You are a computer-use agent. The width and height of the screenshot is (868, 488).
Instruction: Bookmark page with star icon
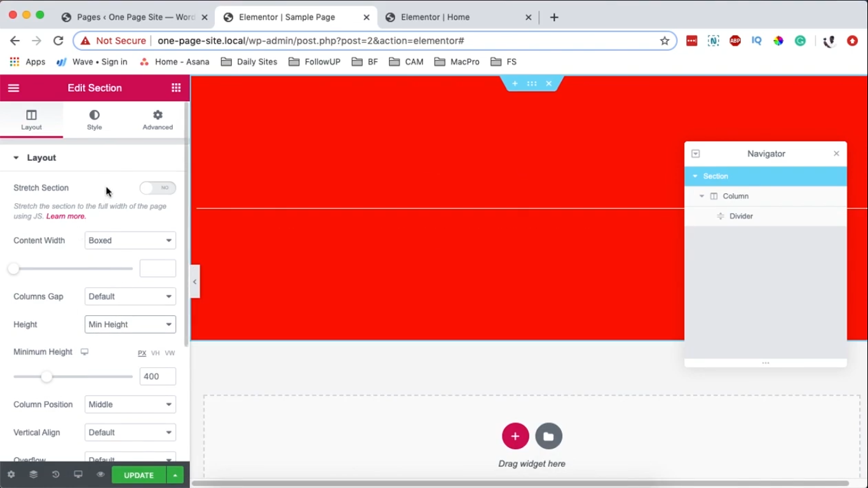coord(665,41)
